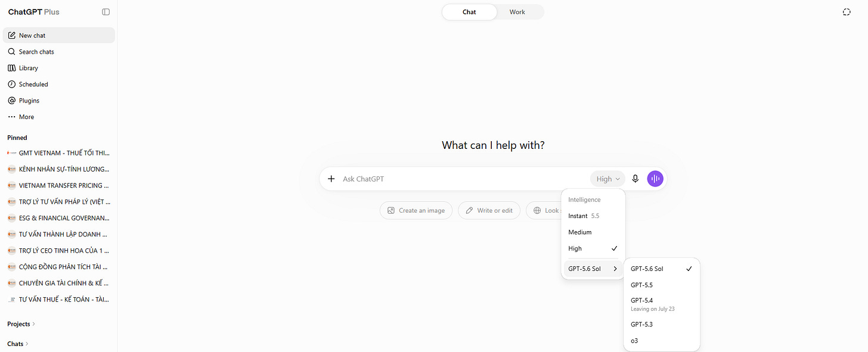This screenshot has height=352, width=868.
Task: Open TƯ VẤN THÀNH LẬP DOANH chat
Action: coord(58,234)
